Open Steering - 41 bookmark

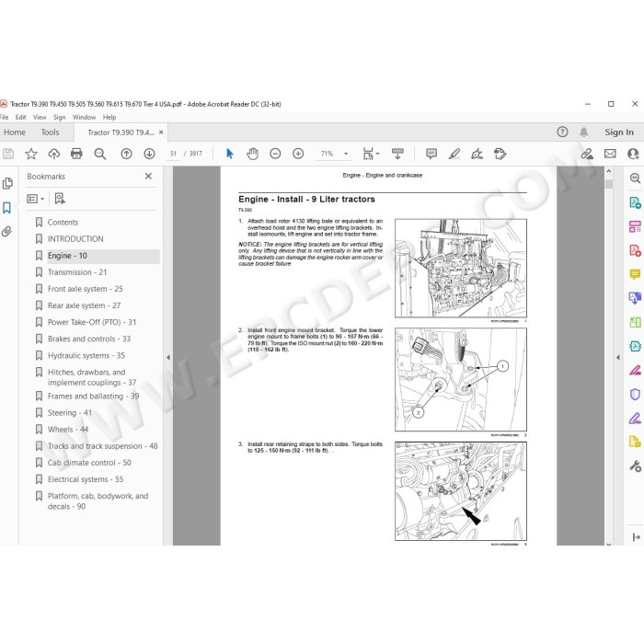pyautogui.click(x=70, y=413)
